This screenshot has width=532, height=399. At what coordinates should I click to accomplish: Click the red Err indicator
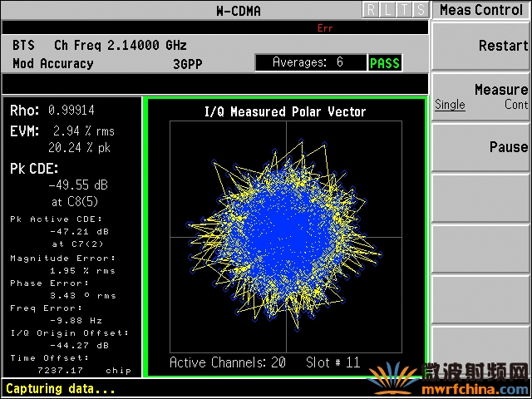325,28
